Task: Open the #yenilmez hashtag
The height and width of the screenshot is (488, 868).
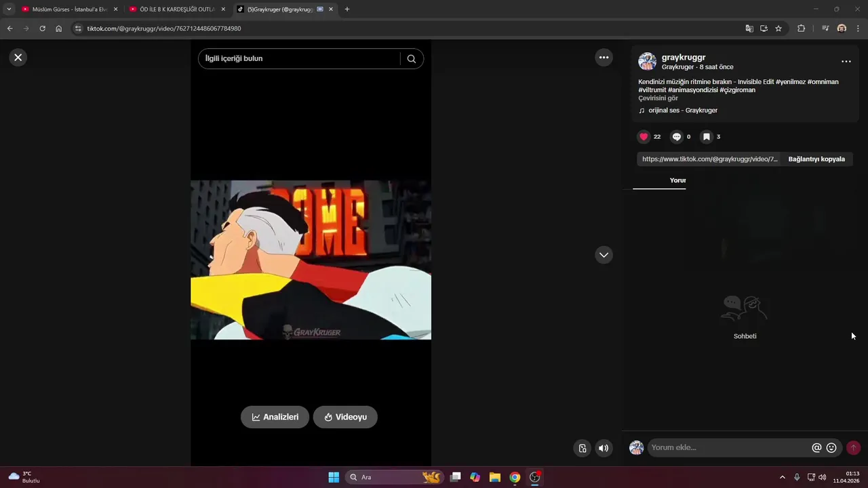Action: pos(791,82)
